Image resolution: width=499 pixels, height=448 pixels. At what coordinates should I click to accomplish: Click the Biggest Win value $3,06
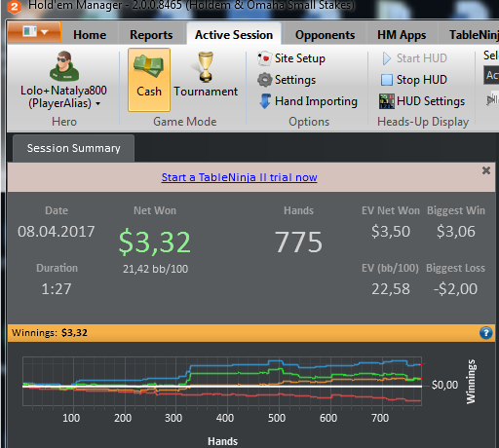456,232
